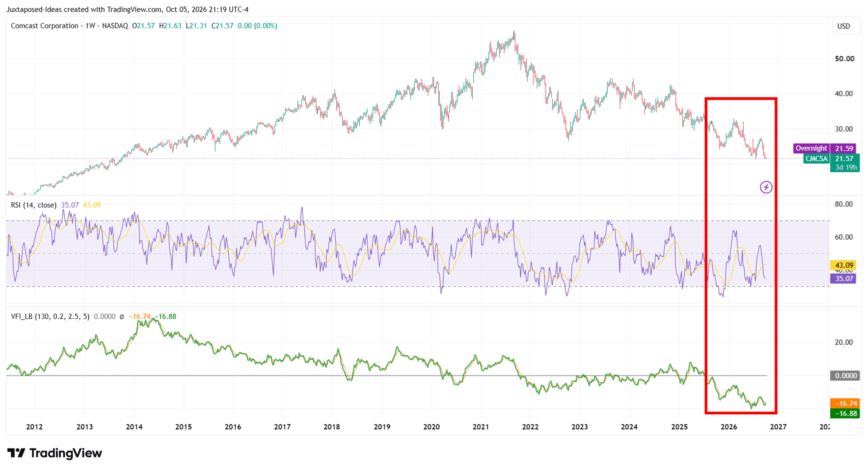Viewport: 868px width, 471px height.
Task: Click the 2021 label on the time axis
Action: click(x=481, y=427)
